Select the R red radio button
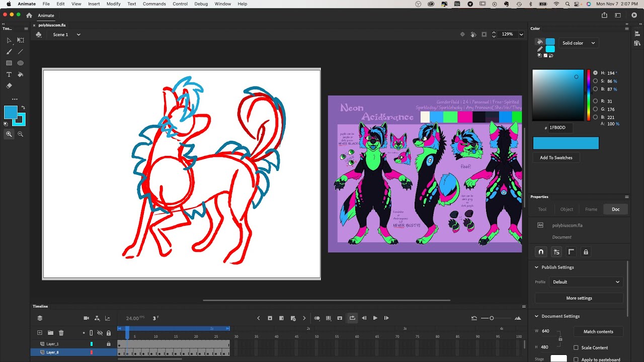Image resolution: width=644 pixels, height=362 pixels. pos(596,101)
